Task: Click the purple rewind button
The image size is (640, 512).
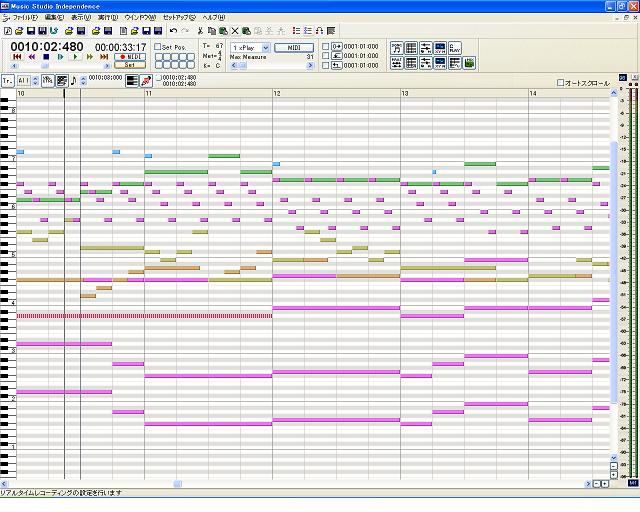Action: pyautogui.click(x=31, y=57)
